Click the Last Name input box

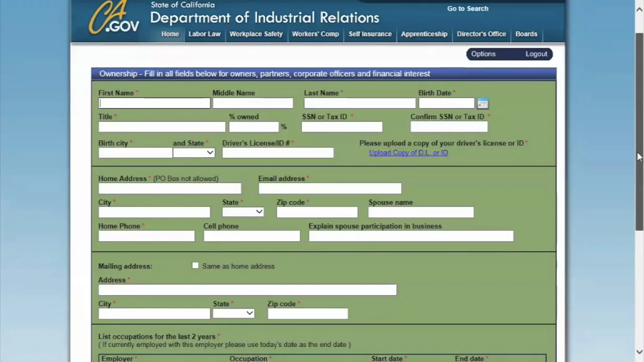tap(360, 103)
